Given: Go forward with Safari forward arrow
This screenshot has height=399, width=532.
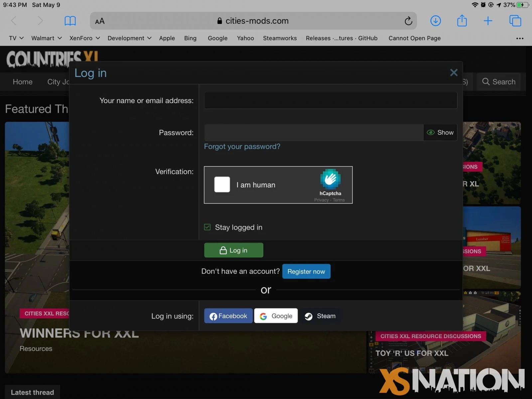Looking at the screenshot, I should 40,21.
